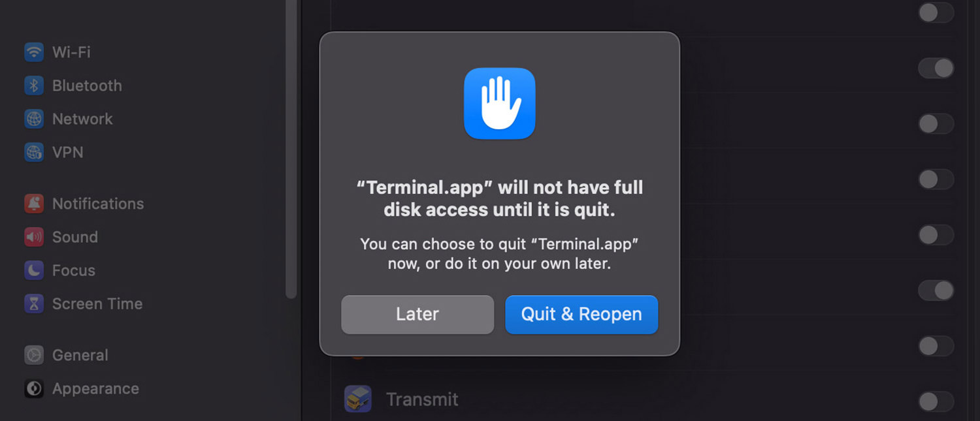Toggle the topmost partially visible switch

pos(936,12)
